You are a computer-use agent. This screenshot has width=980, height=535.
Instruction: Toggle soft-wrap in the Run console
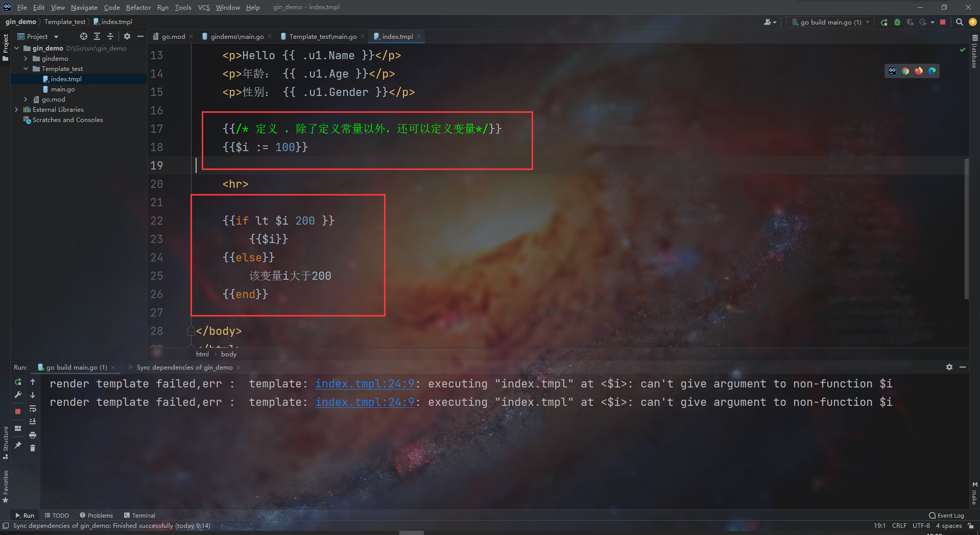tap(33, 409)
